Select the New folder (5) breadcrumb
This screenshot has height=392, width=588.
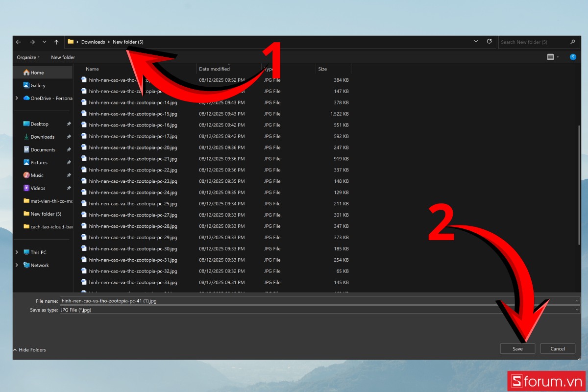point(128,42)
